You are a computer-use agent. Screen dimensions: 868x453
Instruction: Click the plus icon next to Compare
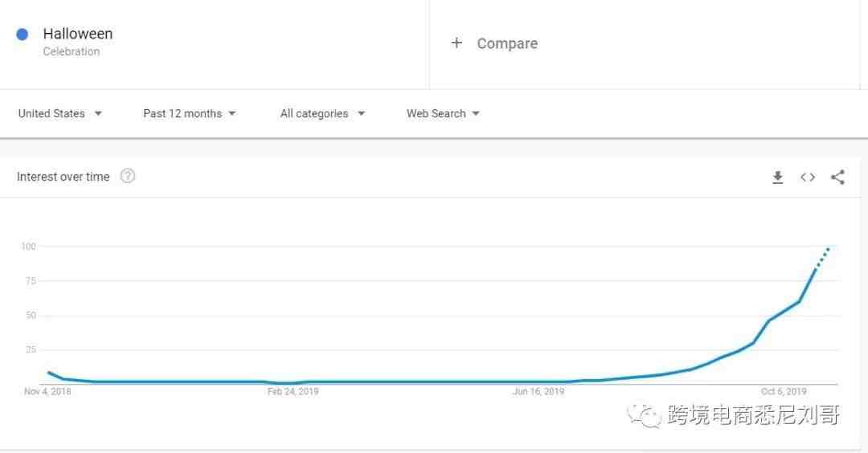pyautogui.click(x=457, y=43)
